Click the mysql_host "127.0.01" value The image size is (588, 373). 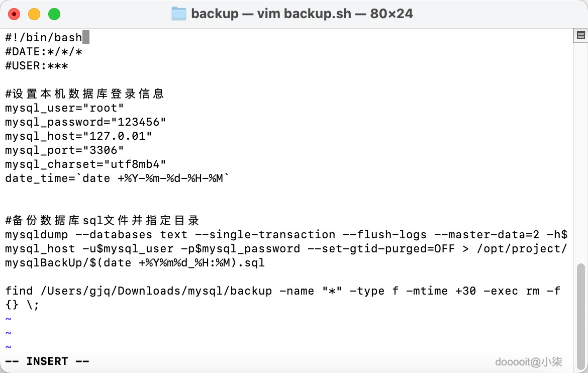pos(117,136)
